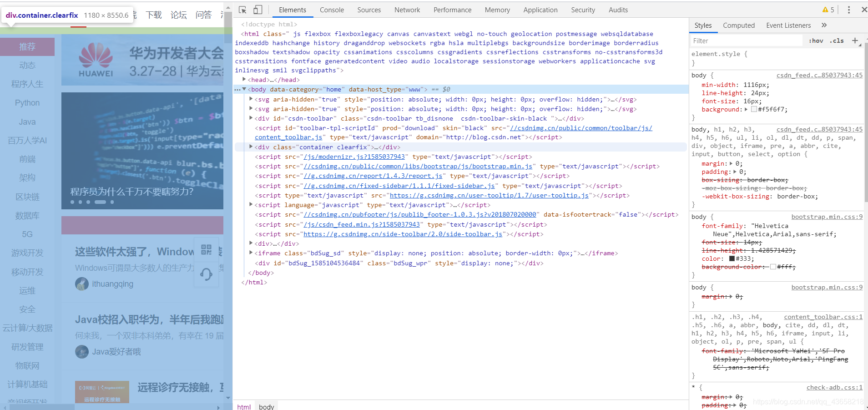The height and width of the screenshot is (410, 868).
Task: Click the customer service headset icon
Action: (x=206, y=274)
